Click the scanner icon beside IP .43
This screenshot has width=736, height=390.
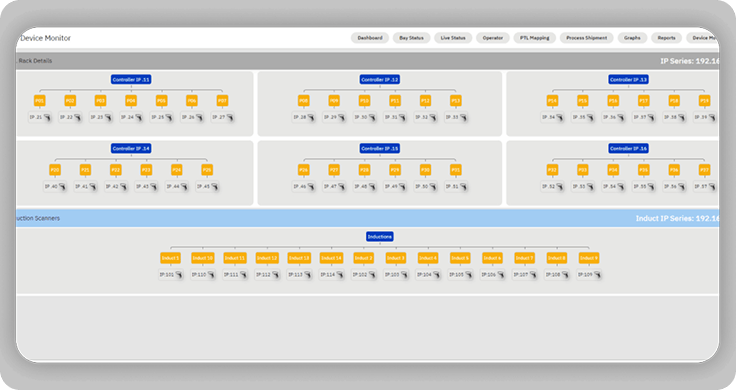tap(154, 187)
